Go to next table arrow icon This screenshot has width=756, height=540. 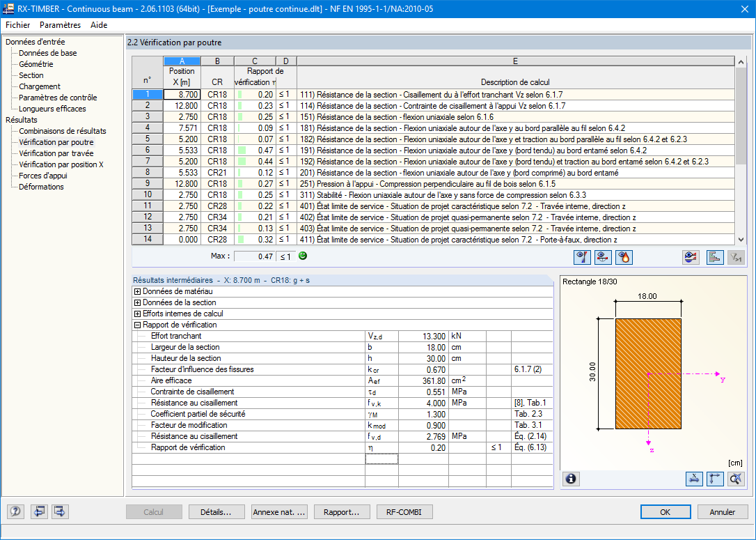click(60, 511)
